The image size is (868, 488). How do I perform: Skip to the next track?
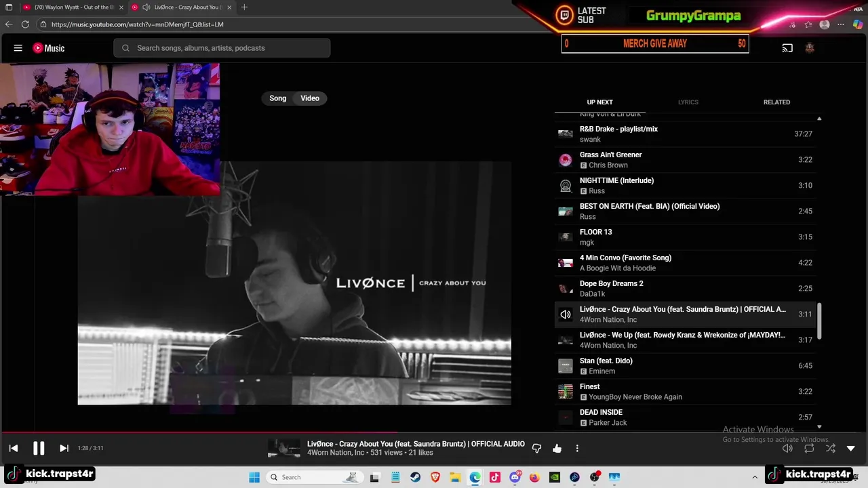coord(64,448)
